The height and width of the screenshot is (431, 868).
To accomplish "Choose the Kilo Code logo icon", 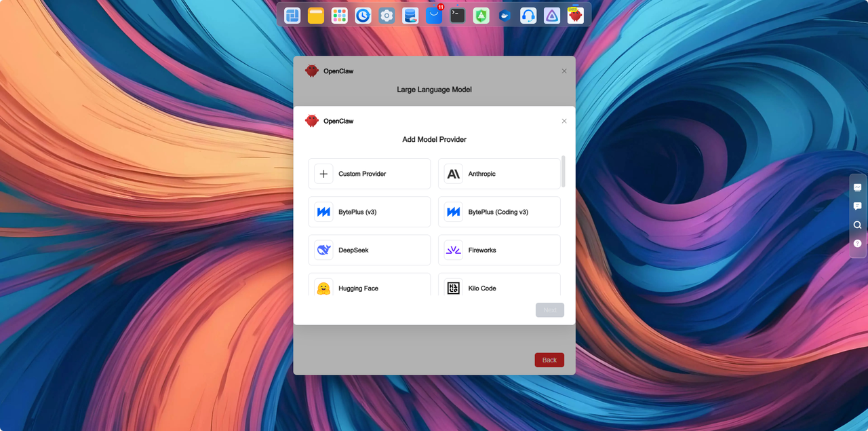I will pos(454,288).
